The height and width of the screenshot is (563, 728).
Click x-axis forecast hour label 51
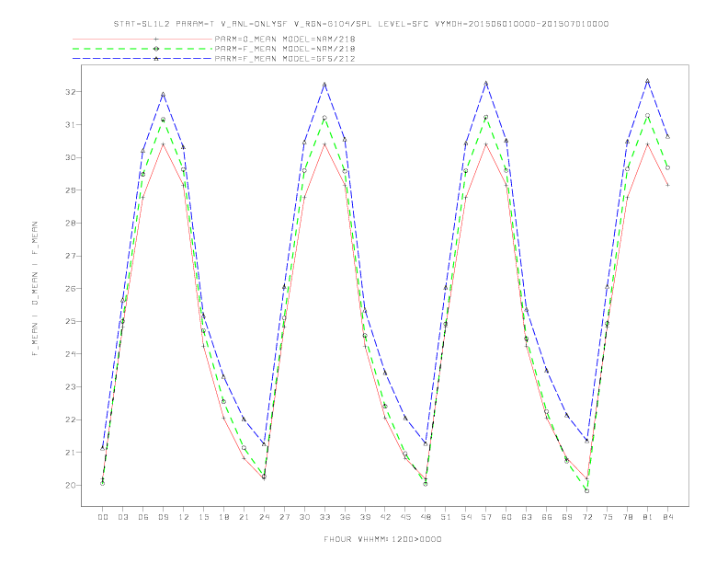click(446, 517)
